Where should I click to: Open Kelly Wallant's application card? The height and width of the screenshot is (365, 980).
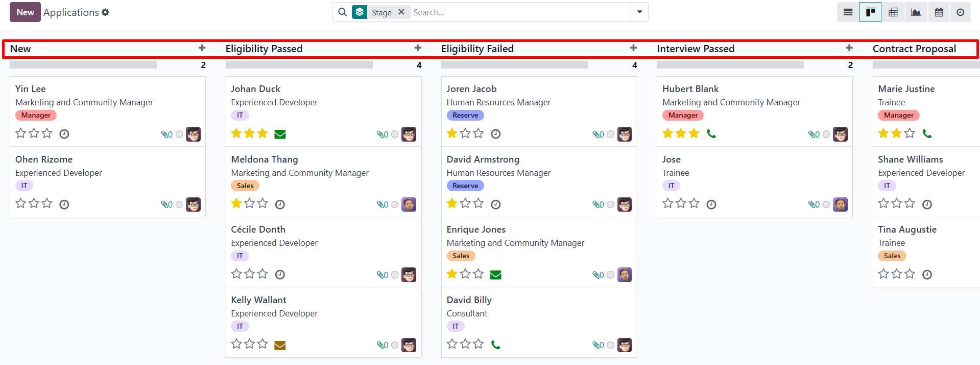click(323, 323)
